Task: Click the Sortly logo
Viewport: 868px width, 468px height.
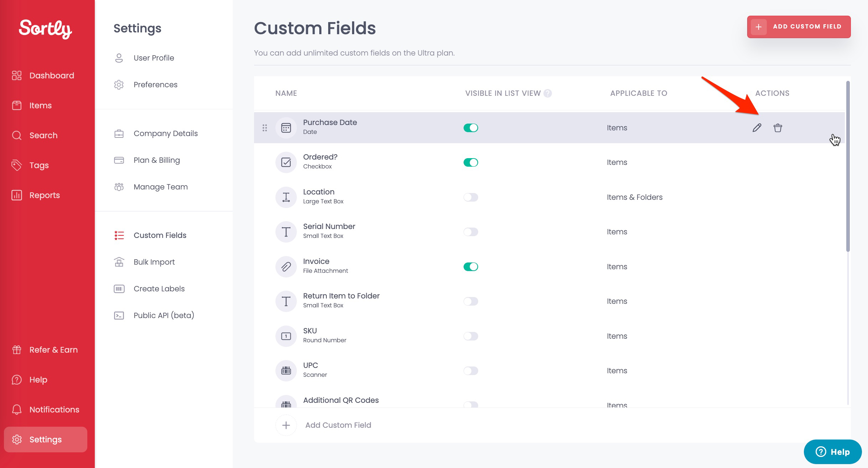Action: tap(46, 29)
